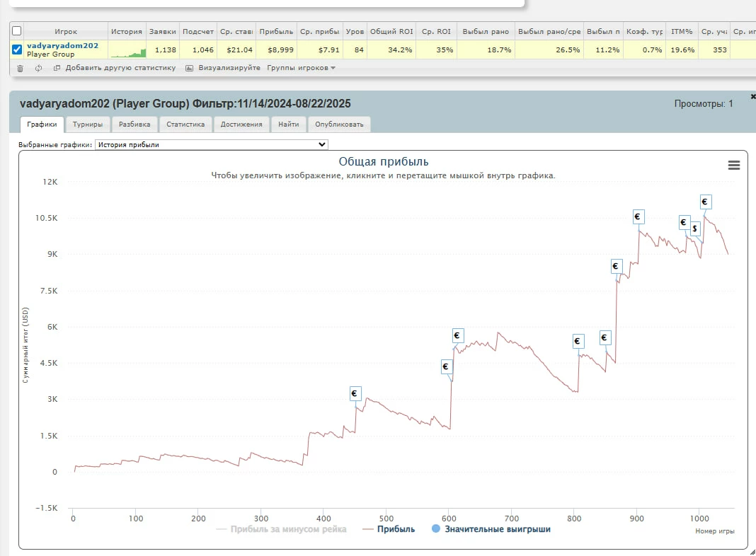This screenshot has height=556, width=756.
Task: Switch to the Турниры tab
Action: point(88,124)
